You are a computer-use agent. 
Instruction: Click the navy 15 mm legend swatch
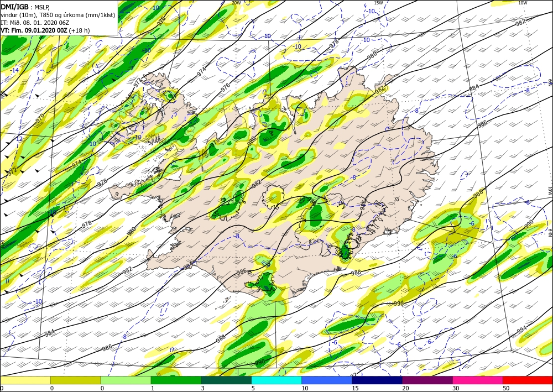point(377,380)
